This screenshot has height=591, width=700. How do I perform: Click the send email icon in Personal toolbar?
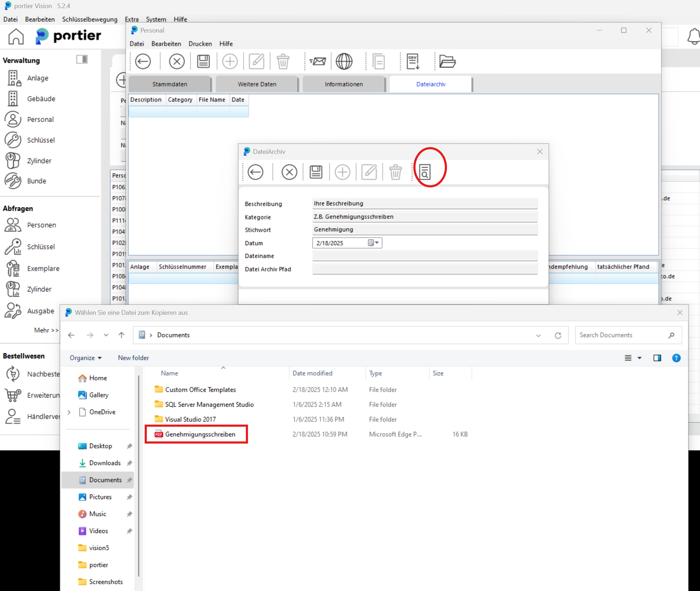coord(318,62)
